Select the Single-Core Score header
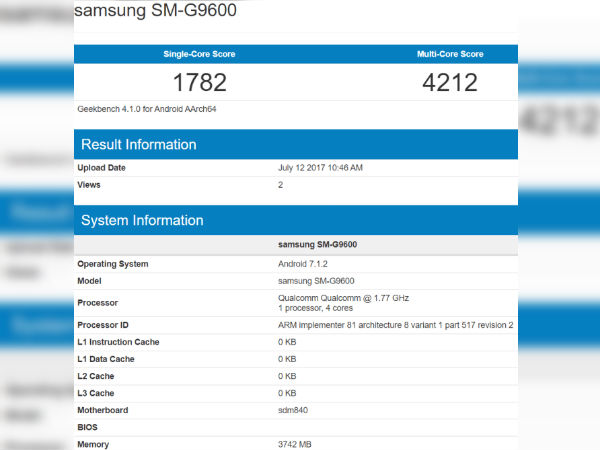Viewport: 600px width, 450px height. coord(199,54)
